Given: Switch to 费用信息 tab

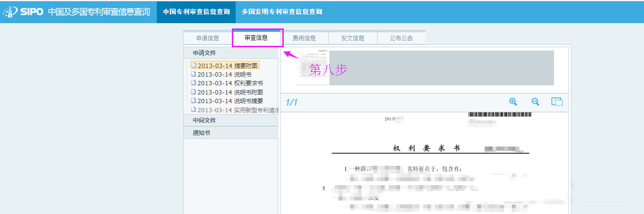Looking at the screenshot, I should pyautogui.click(x=304, y=38).
